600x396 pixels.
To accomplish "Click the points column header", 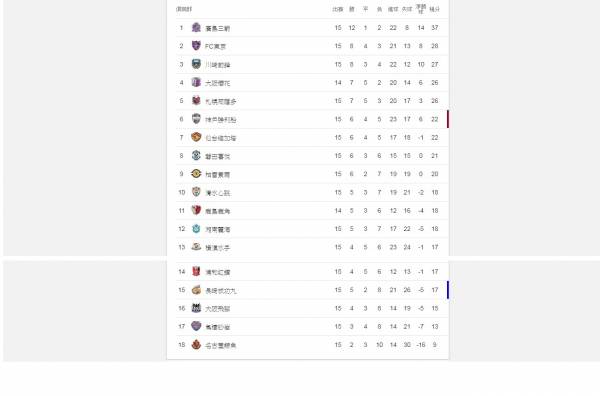I will click(435, 9).
